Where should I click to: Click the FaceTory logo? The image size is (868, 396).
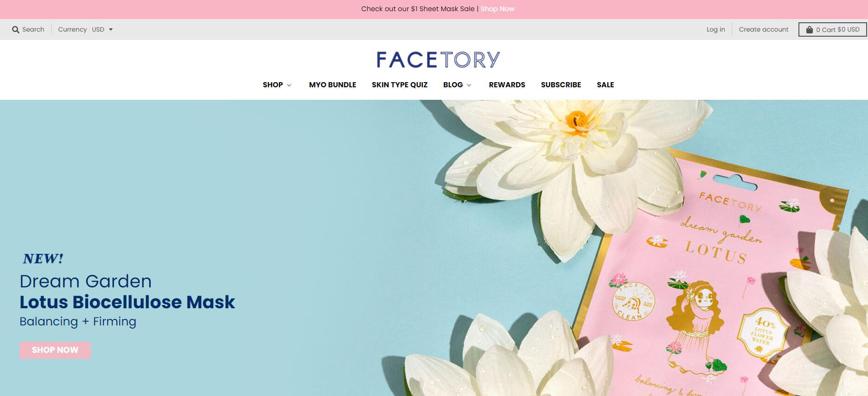click(x=438, y=59)
